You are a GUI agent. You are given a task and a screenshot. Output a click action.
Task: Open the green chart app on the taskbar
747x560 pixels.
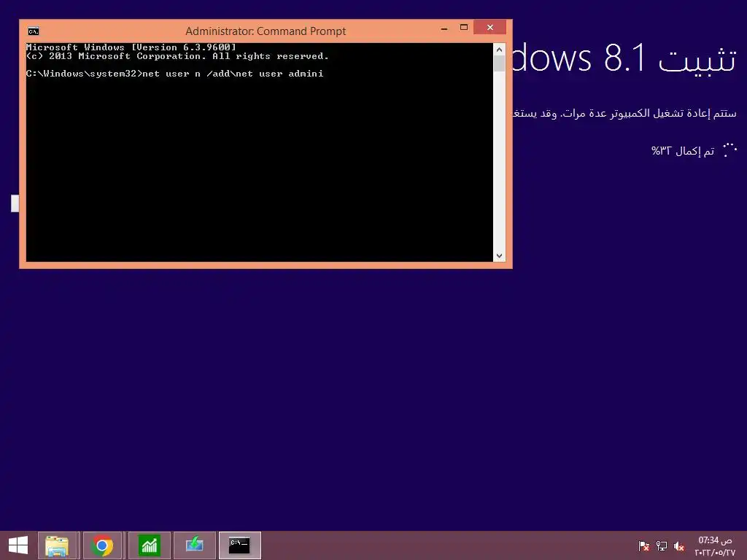(x=149, y=545)
